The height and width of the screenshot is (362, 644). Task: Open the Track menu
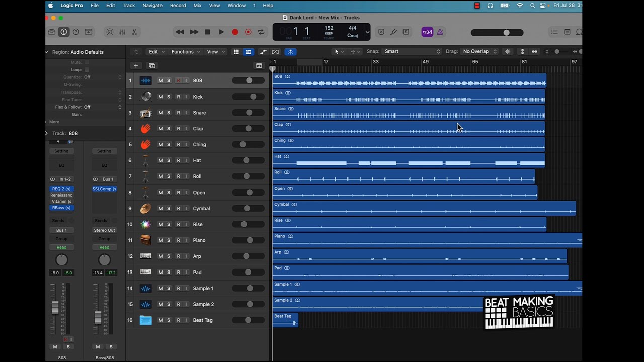129,5
